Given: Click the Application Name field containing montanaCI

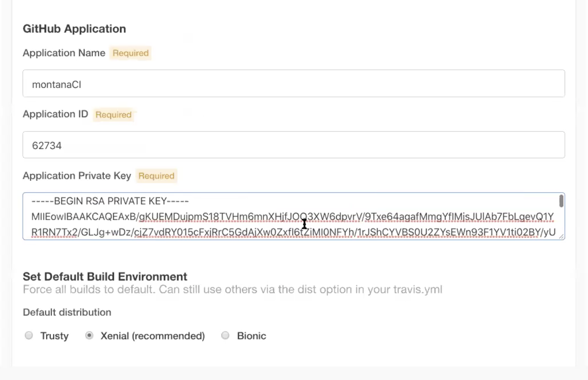Looking at the screenshot, I should (293, 83).
